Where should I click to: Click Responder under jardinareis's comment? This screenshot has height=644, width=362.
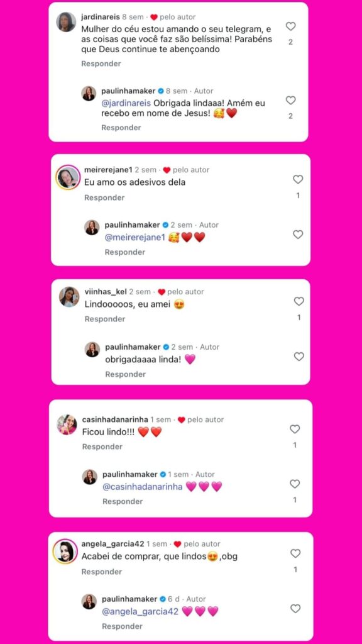(101, 64)
